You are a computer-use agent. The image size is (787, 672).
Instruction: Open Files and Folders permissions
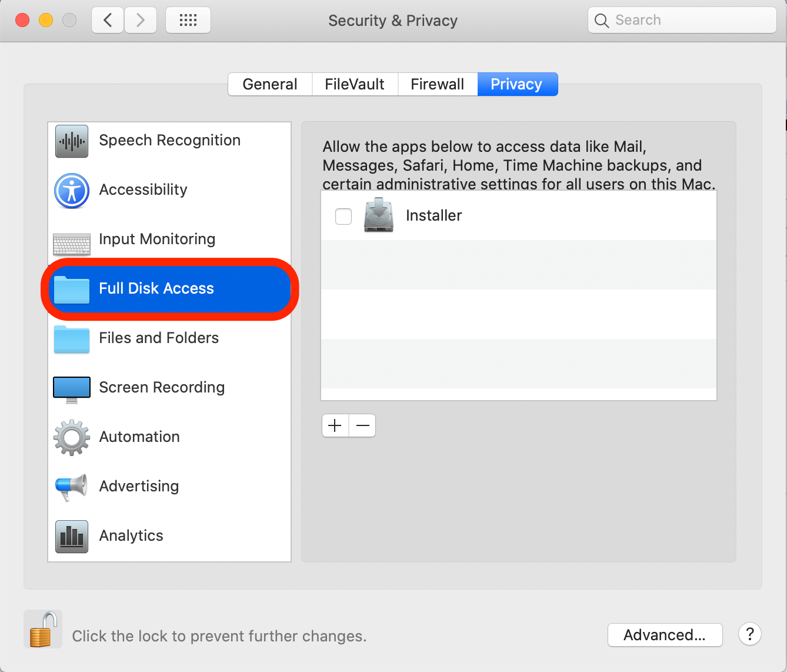point(159,338)
